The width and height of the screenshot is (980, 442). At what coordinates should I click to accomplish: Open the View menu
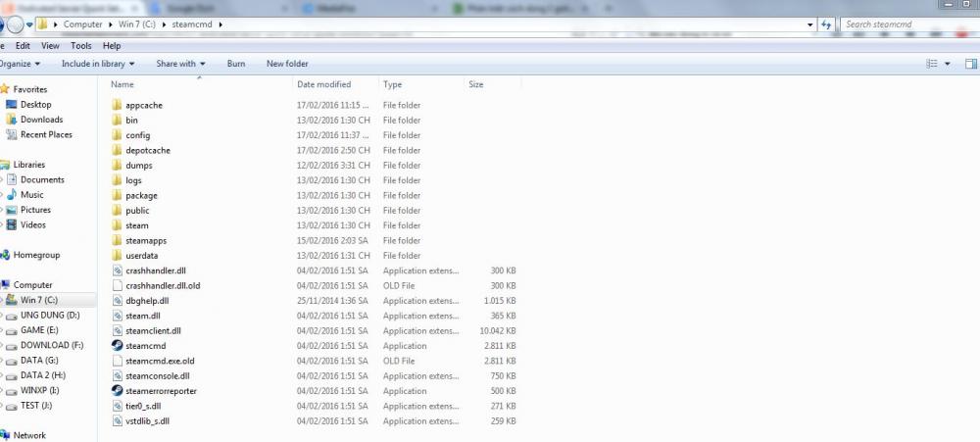tap(51, 46)
